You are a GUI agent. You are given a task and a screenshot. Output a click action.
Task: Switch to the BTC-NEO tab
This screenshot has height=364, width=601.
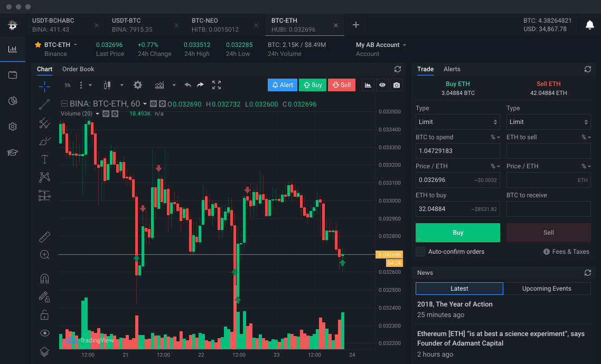[x=225, y=25]
